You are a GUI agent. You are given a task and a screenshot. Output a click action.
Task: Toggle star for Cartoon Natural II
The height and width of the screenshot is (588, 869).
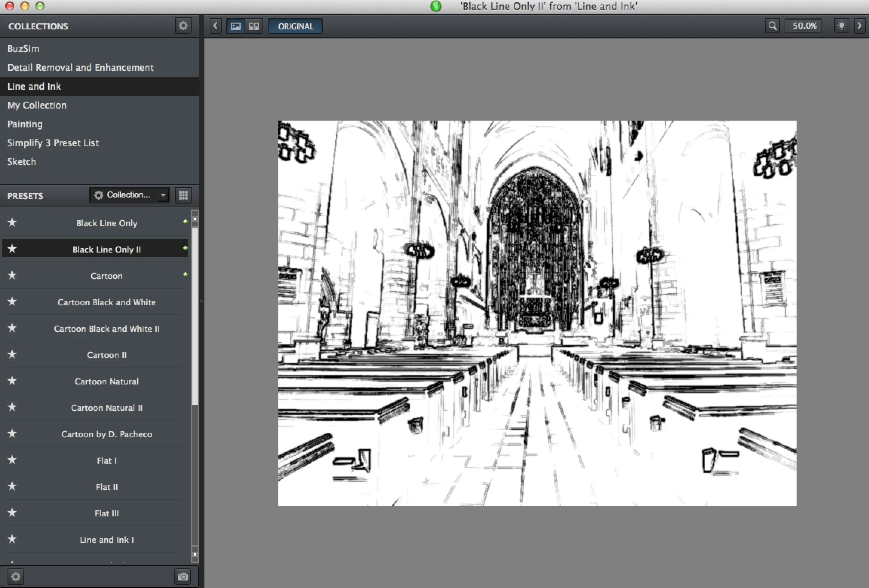[12, 407]
